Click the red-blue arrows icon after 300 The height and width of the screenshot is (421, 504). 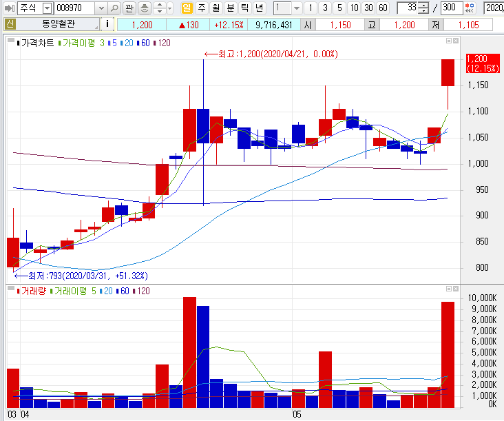(x=470, y=8)
